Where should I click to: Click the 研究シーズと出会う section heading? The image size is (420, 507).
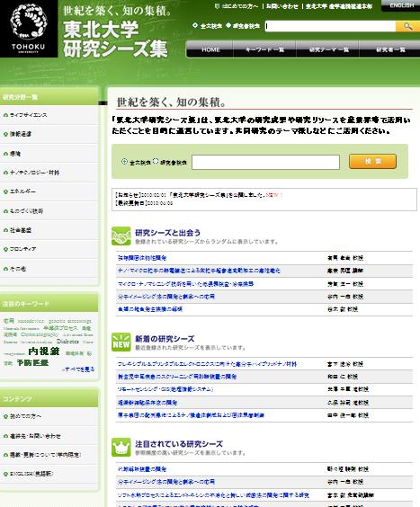(x=167, y=233)
